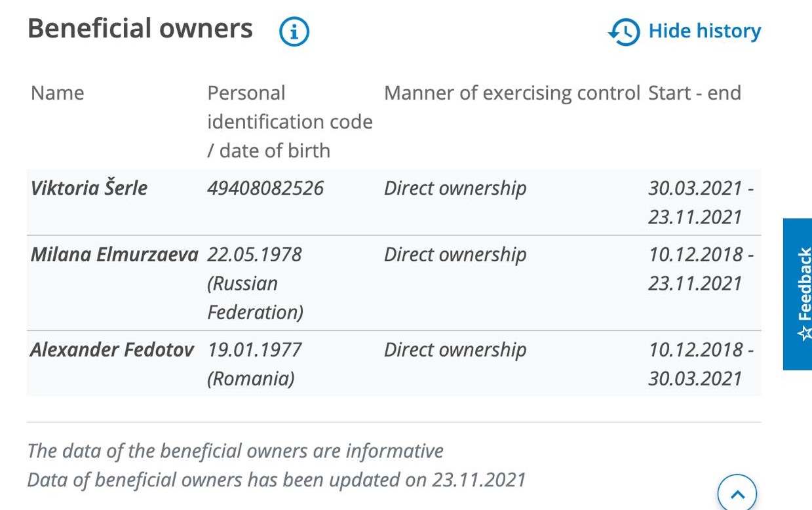Click the Hide history clock icon
Image resolution: width=812 pixels, height=510 pixels.
click(624, 32)
